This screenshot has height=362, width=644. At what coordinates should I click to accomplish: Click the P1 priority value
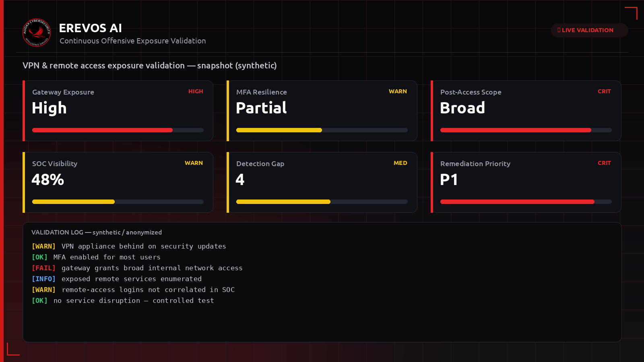[x=449, y=179]
